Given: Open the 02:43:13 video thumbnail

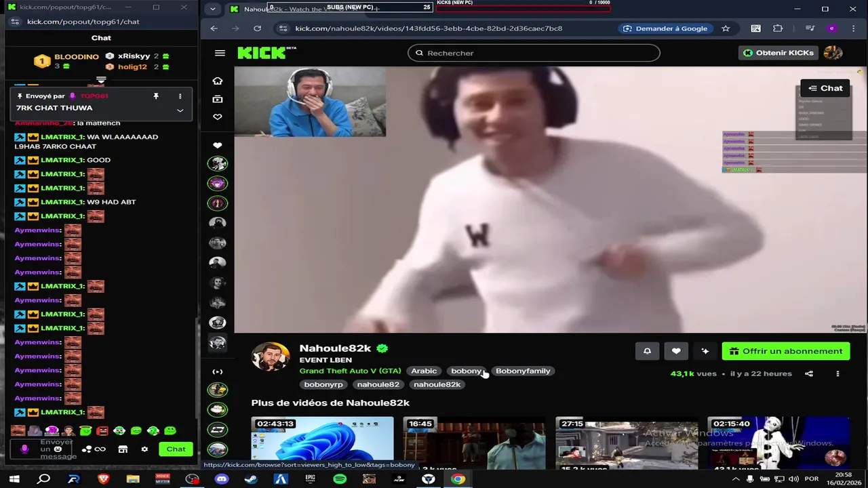Looking at the screenshot, I should [322, 443].
